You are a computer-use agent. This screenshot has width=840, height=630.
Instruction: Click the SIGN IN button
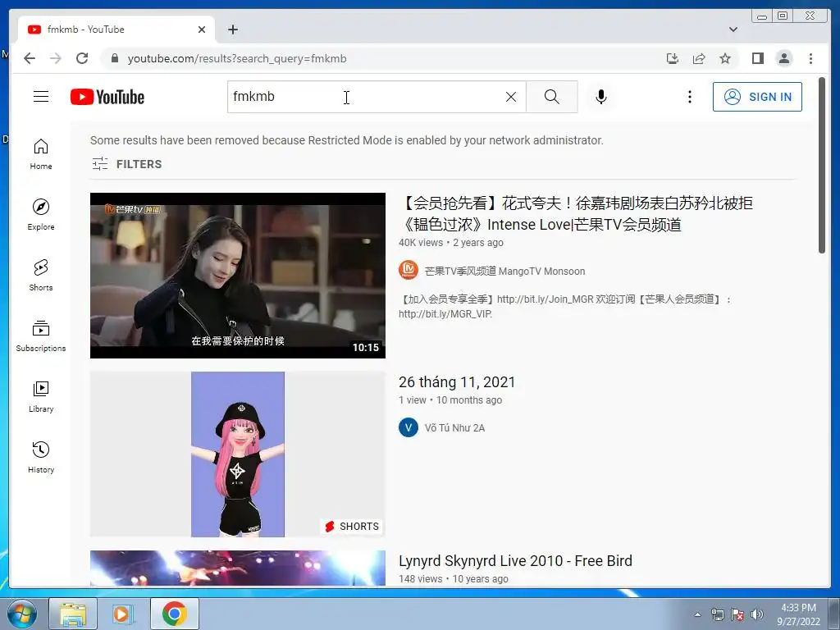(757, 97)
